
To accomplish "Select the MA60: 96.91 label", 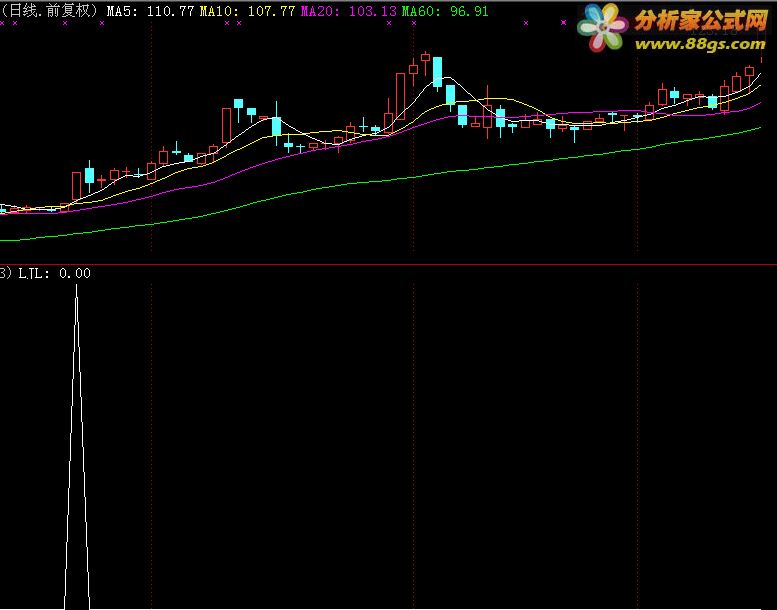I will 445,11.
